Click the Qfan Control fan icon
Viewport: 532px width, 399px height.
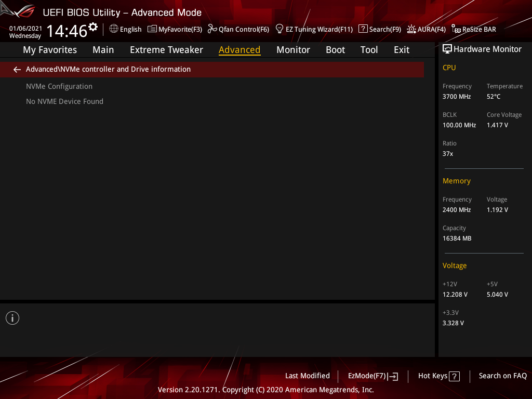[212, 29]
